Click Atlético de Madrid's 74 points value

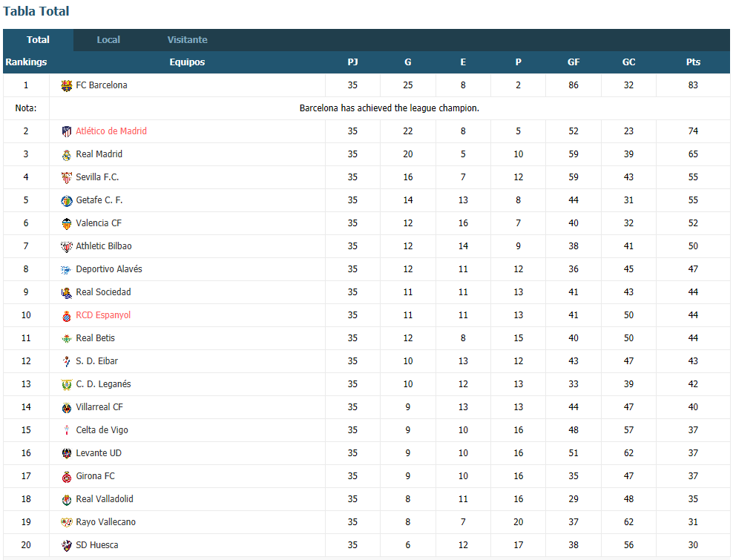click(x=693, y=131)
